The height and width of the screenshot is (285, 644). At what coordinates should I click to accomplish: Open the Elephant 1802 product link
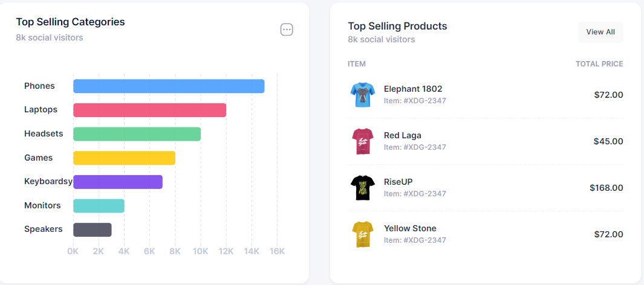(x=413, y=89)
